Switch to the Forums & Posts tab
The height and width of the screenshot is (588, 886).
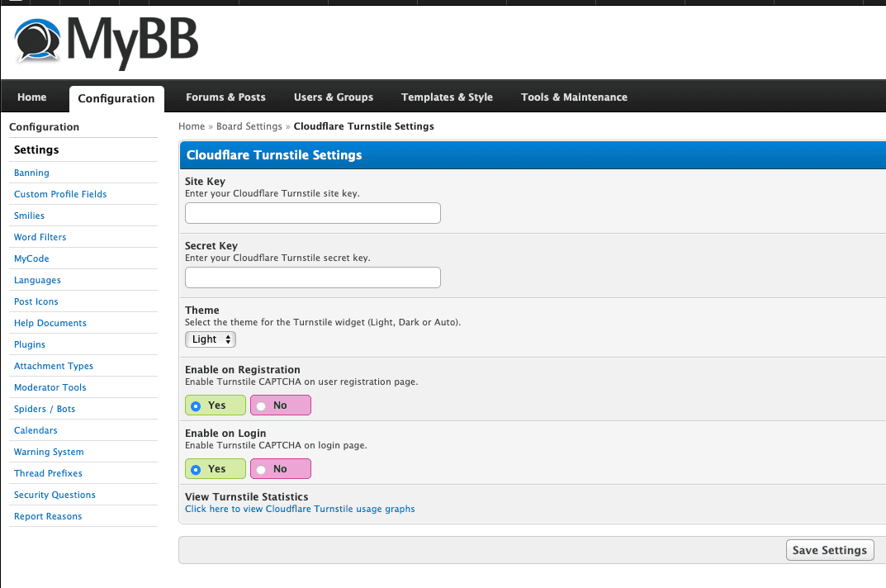pos(225,97)
